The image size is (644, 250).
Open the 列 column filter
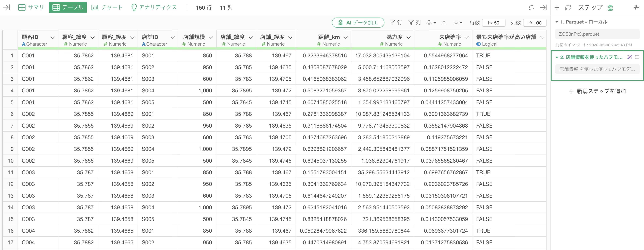click(414, 23)
